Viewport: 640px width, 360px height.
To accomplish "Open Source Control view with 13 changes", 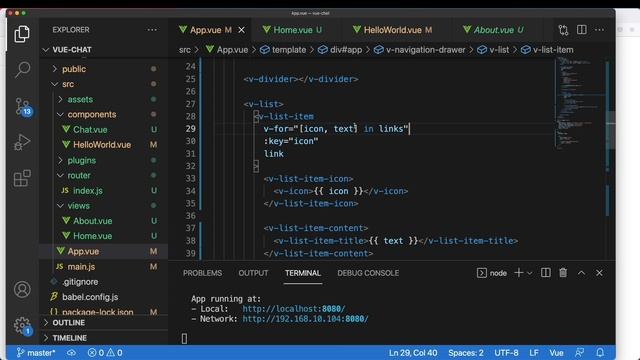I will tap(22, 107).
